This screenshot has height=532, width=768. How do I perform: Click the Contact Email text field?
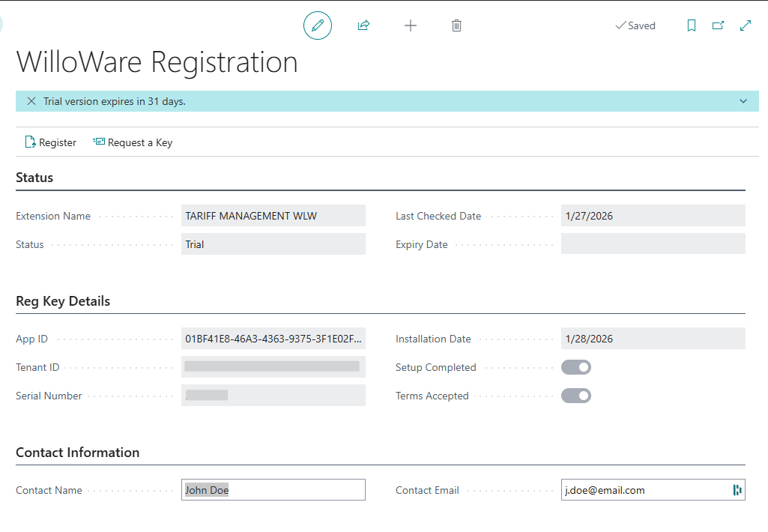(x=644, y=490)
